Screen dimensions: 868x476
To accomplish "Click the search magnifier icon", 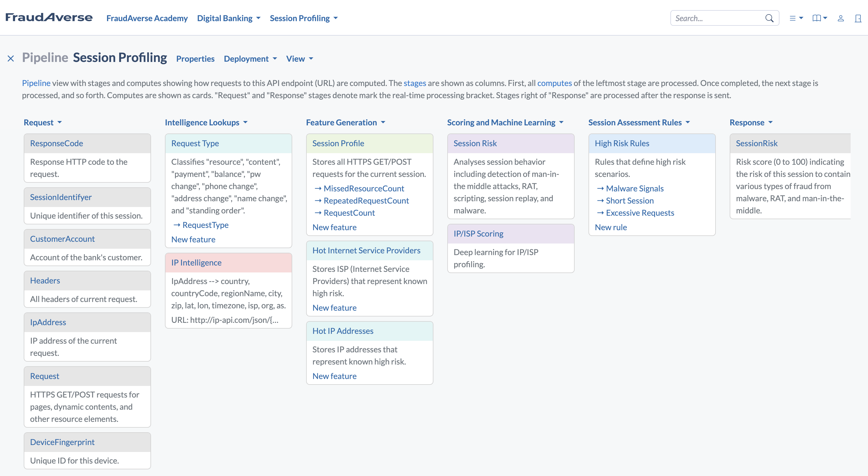I will click(x=769, y=18).
